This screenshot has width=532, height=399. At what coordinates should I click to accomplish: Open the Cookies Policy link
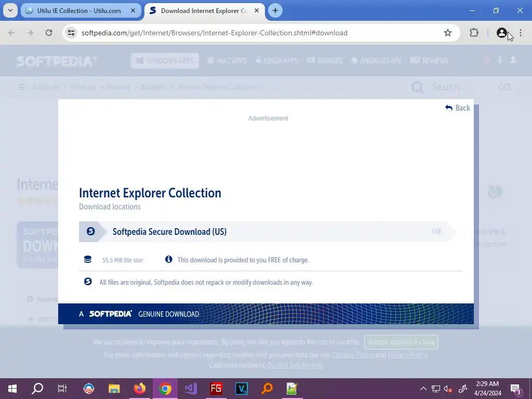(x=353, y=355)
